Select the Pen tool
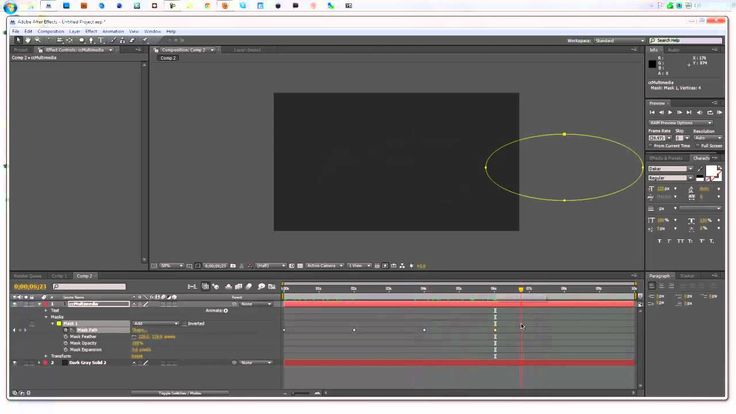 click(91, 40)
